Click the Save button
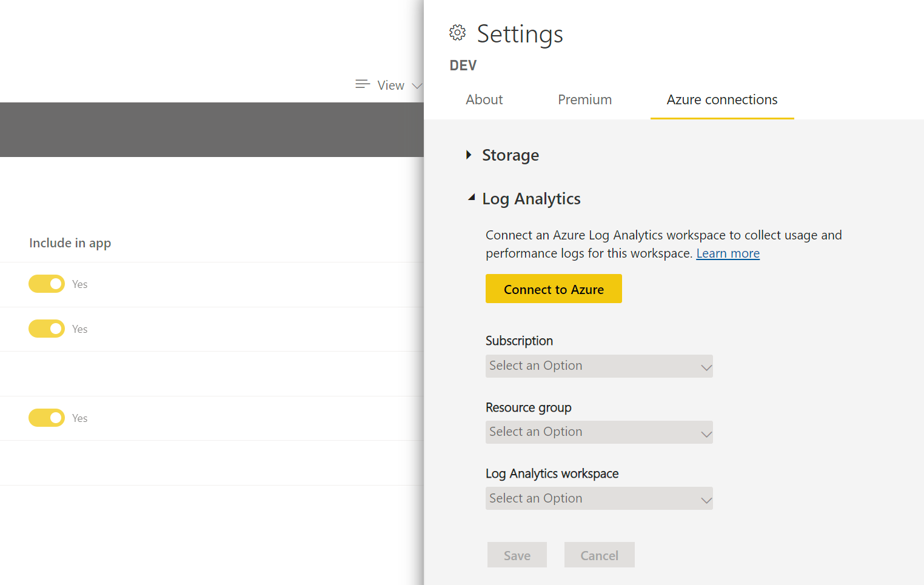Screen dimensions: 924x585 coord(517,555)
